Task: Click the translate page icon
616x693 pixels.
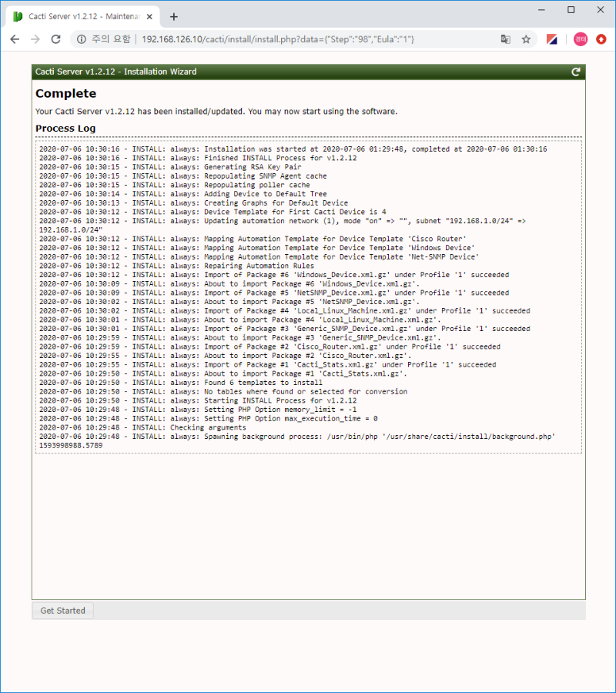Action: pos(505,39)
